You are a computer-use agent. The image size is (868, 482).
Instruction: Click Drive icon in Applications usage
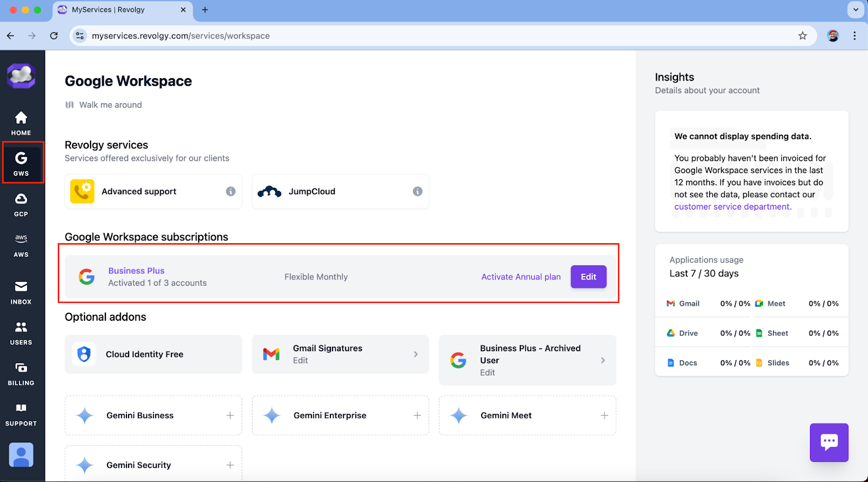coord(671,333)
